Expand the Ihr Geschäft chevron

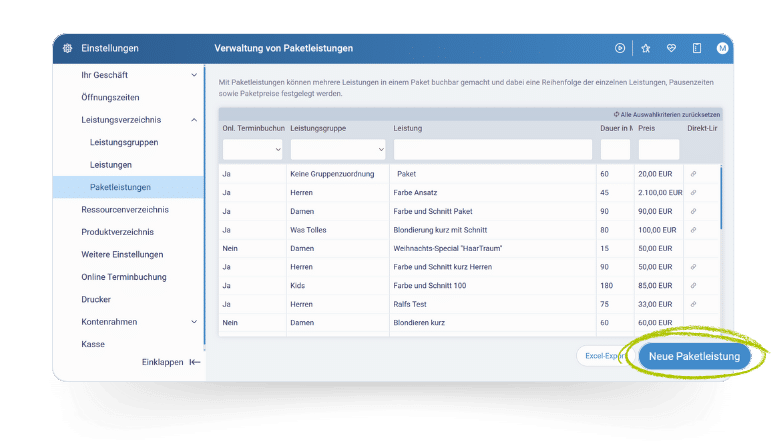pyautogui.click(x=194, y=75)
